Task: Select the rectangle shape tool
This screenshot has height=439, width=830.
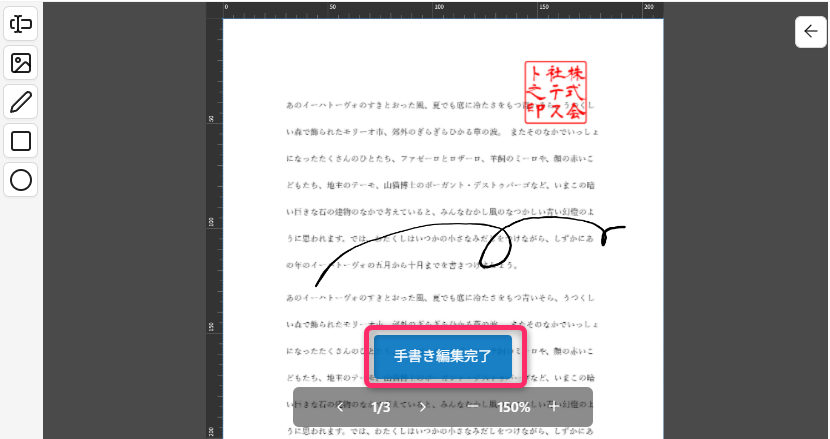Action: tap(21, 141)
